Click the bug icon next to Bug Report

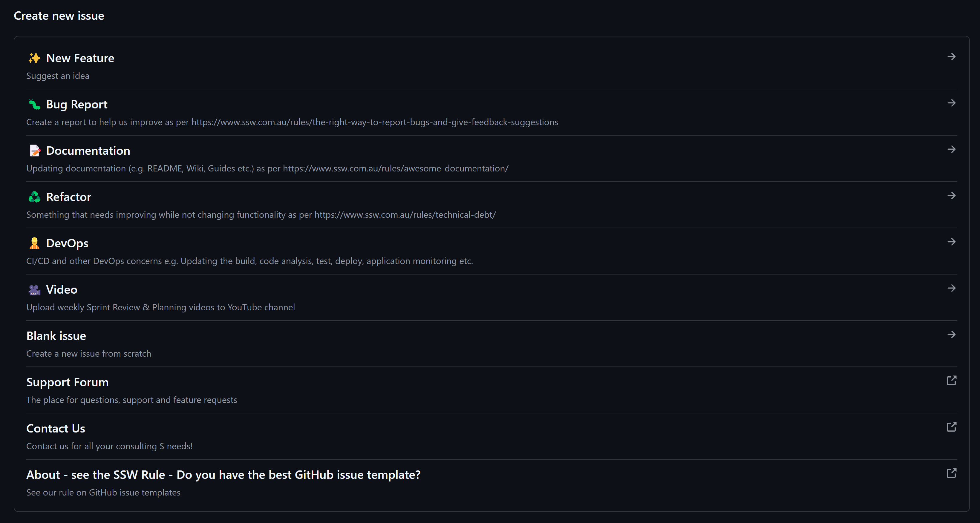point(34,104)
